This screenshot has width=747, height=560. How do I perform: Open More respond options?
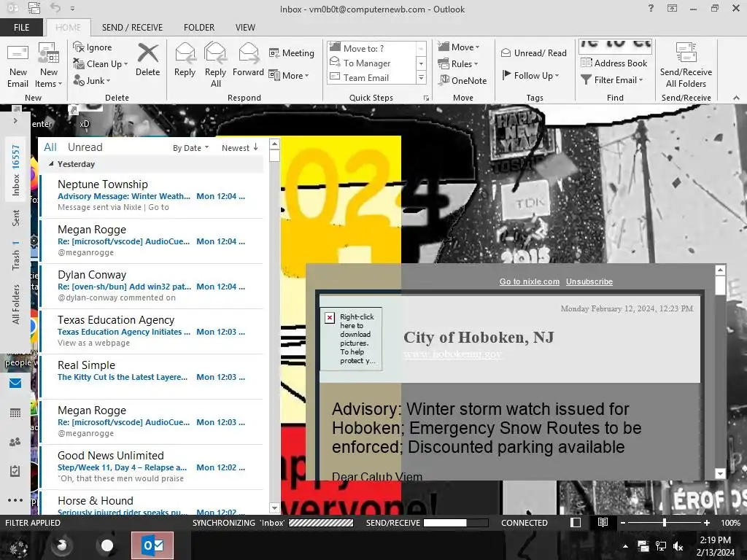tap(289, 75)
